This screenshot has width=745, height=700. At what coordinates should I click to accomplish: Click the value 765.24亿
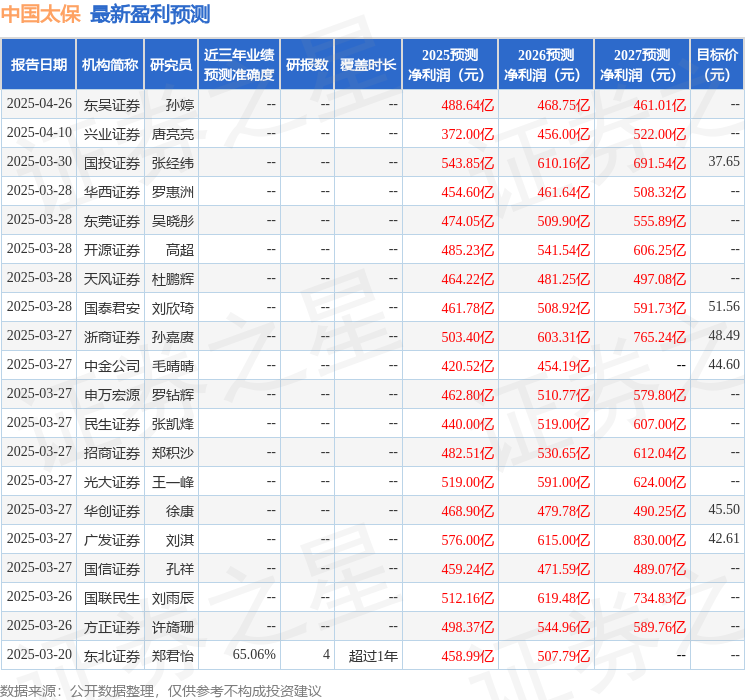pyautogui.click(x=659, y=337)
